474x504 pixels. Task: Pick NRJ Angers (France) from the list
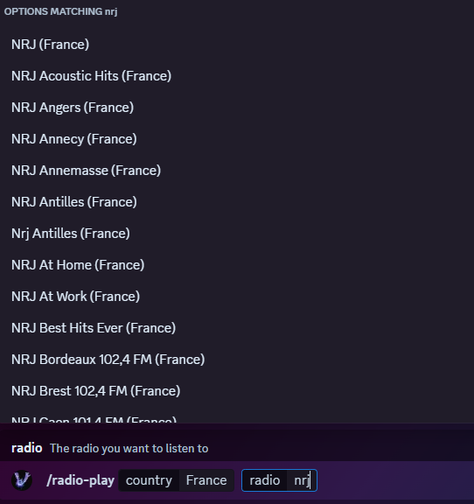click(237, 107)
